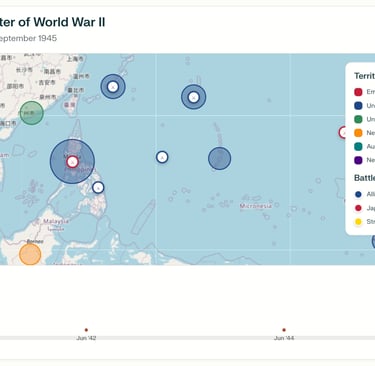Click the yellow battle dot in legend

coord(358,222)
